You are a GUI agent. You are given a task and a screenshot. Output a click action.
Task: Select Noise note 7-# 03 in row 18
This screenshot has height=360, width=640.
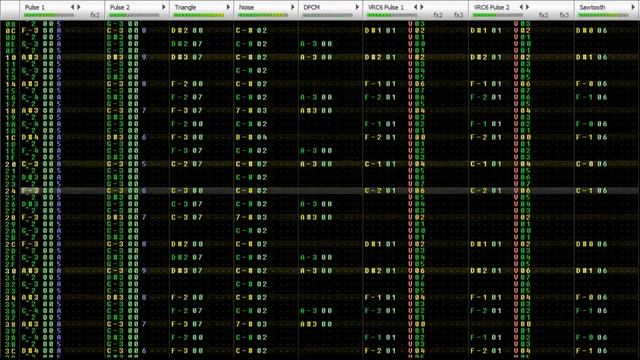[251, 111]
